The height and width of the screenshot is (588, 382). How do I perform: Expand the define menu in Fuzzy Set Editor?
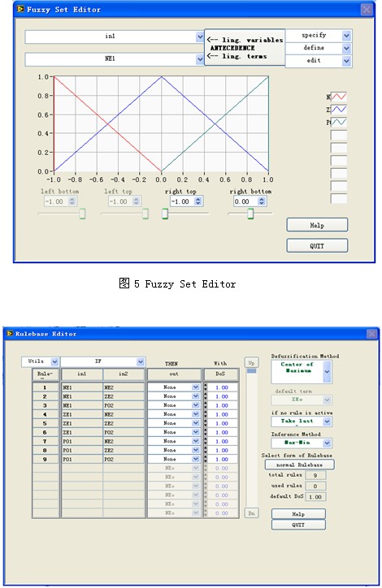(x=346, y=49)
